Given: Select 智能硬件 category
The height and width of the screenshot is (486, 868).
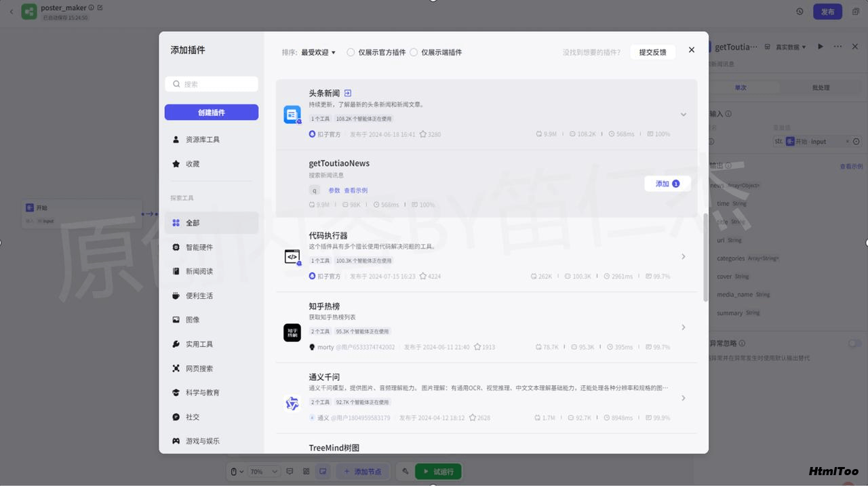Looking at the screenshot, I should [212, 247].
